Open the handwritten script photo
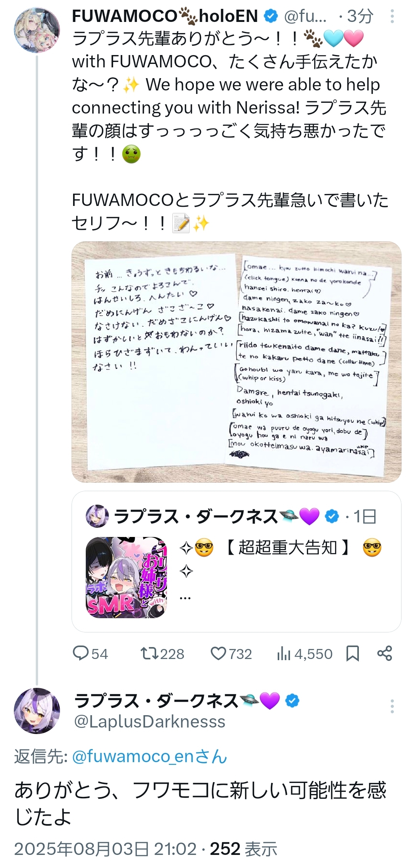The image size is (415, 868). [237, 362]
